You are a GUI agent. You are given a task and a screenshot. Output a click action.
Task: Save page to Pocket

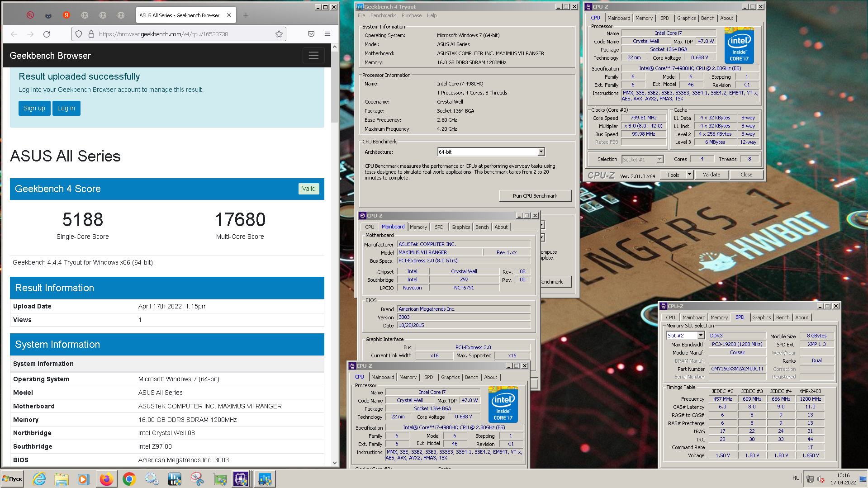[311, 34]
